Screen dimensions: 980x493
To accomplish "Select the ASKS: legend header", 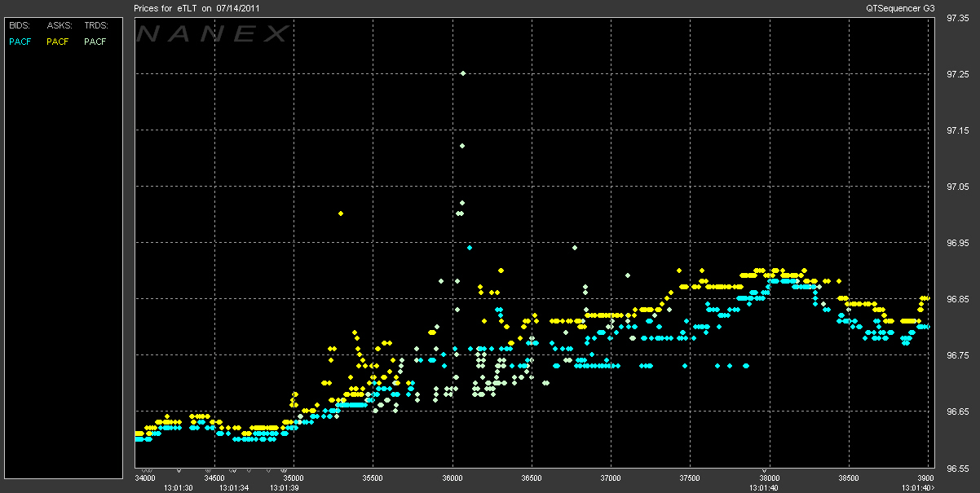I will (59, 27).
